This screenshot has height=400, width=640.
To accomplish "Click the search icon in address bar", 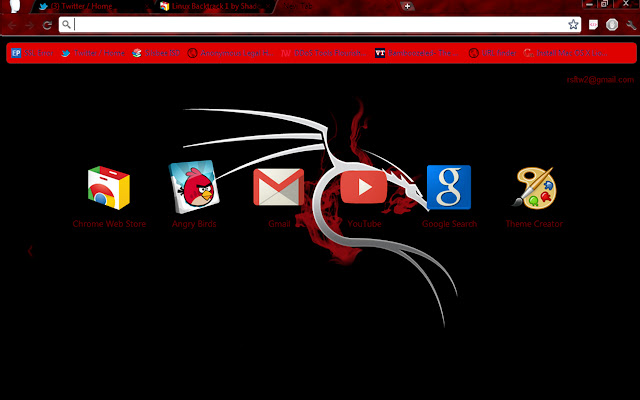I will tap(66, 24).
